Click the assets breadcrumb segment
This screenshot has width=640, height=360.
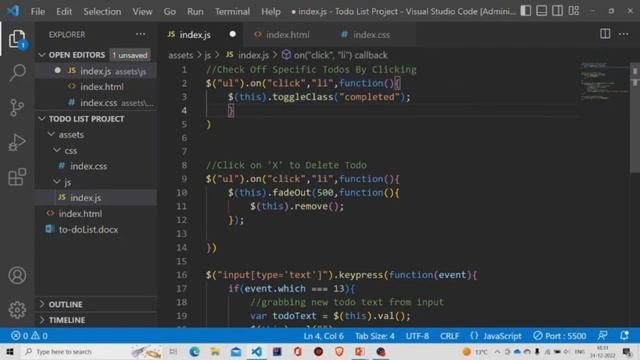[180, 55]
